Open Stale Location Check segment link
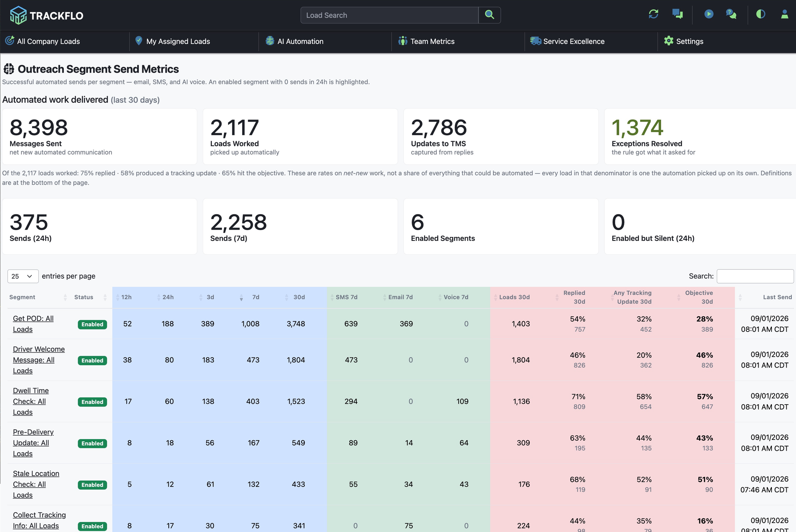Viewport: 796px width, 532px height. [x=36, y=484]
